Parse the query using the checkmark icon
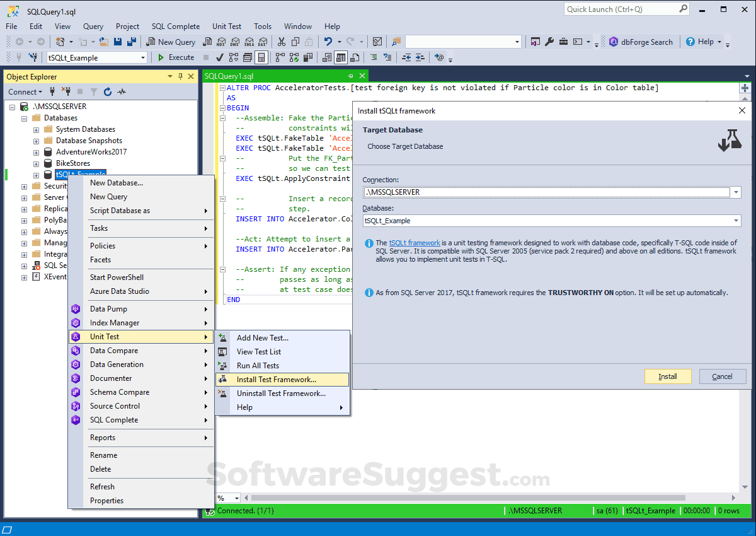The width and height of the screenshot is (756, 536). tap(219, 57)
